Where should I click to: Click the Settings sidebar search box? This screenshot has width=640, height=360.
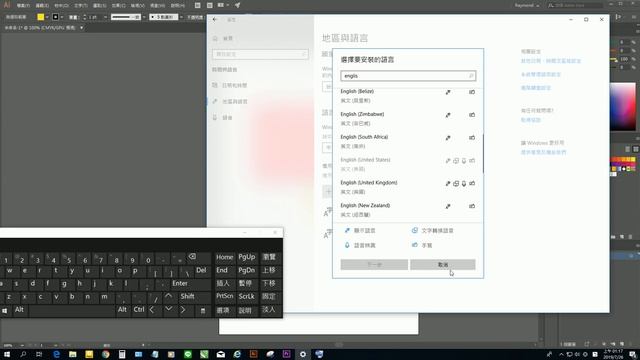260,54
